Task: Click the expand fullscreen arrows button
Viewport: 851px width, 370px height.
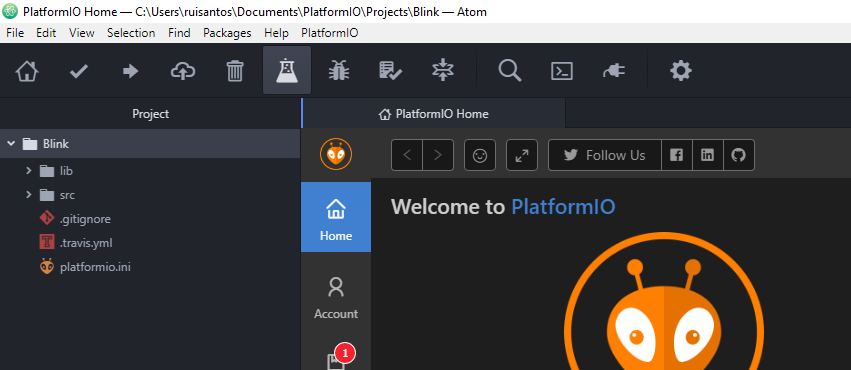Action: click(x=522, y=155)
